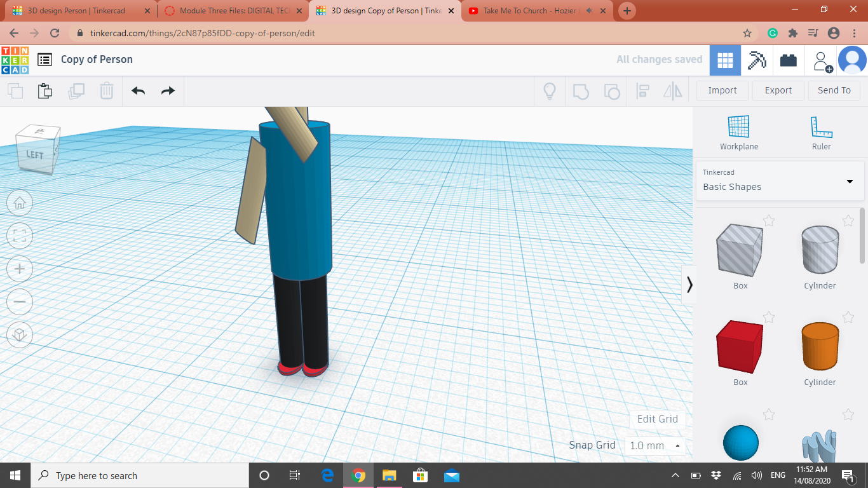Click the Mirror tool icon
The width and height of the screenshot is (868, 488).
coord(673,91)
